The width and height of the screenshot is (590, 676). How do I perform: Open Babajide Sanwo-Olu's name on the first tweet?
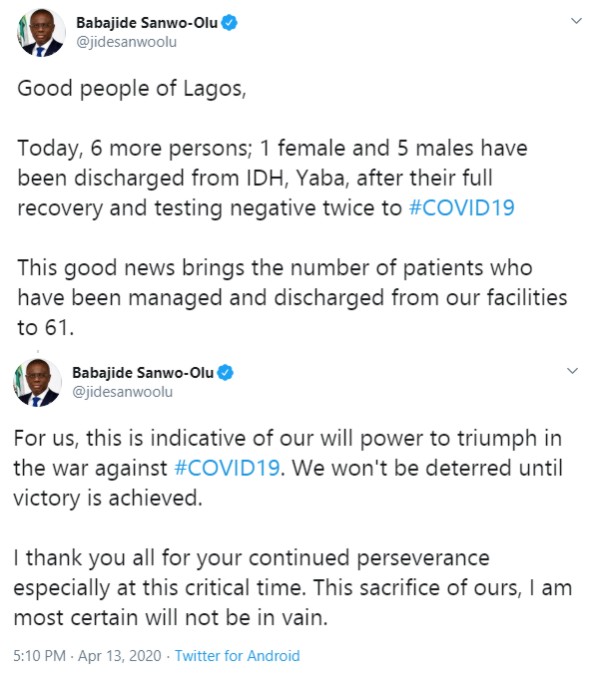[x=147, y=23]
